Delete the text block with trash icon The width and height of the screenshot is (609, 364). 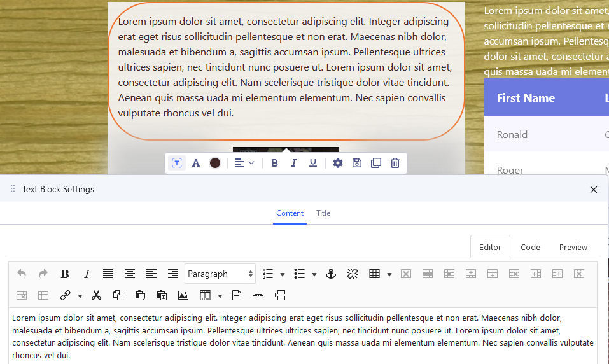395,164
